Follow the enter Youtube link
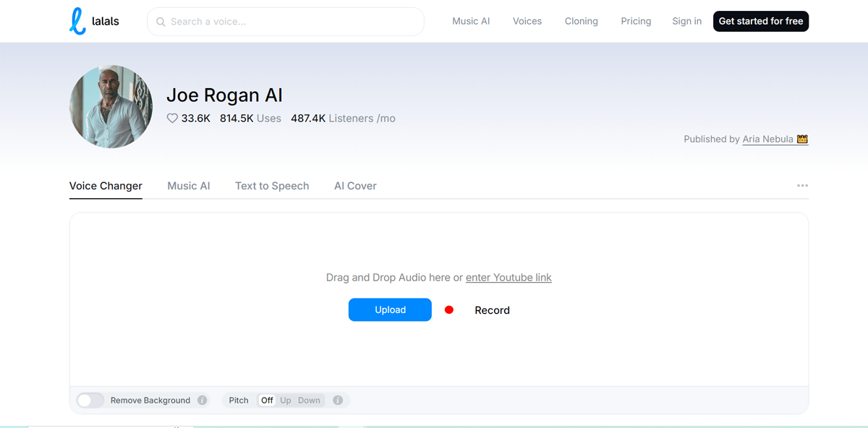868x428 pixels. click(x=509, y=278)
